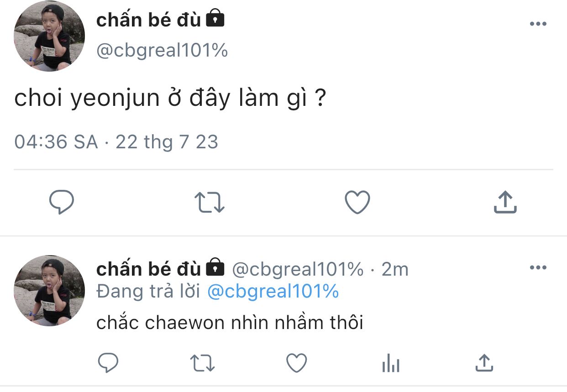Open chấn bé đù name in main tweet
The height and width of the screenshot is (392, 567).
coord(148,20)
